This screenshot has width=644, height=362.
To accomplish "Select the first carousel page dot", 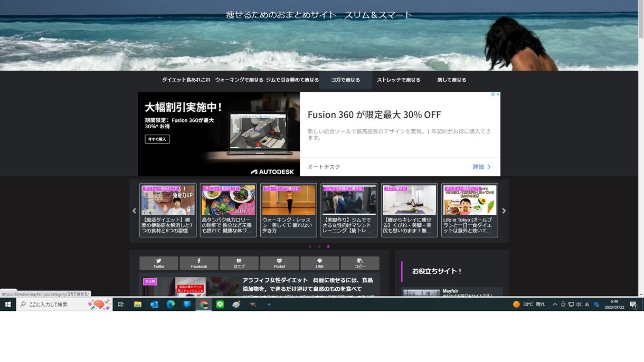I will [x=310, y=246].
